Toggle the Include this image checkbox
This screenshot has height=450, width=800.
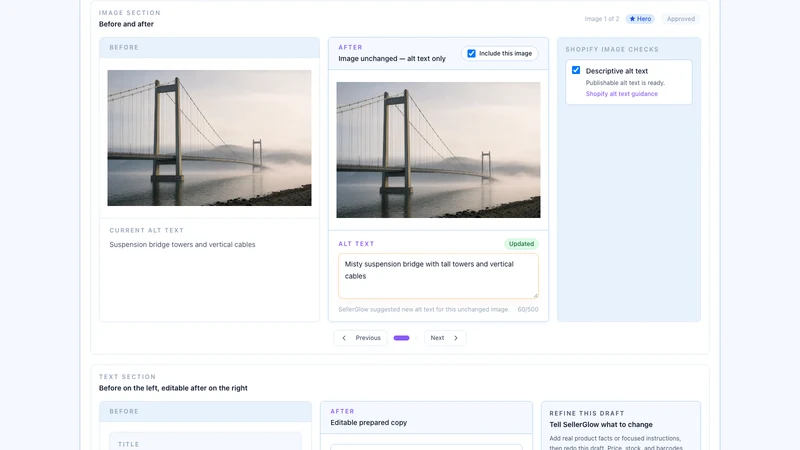471,53
